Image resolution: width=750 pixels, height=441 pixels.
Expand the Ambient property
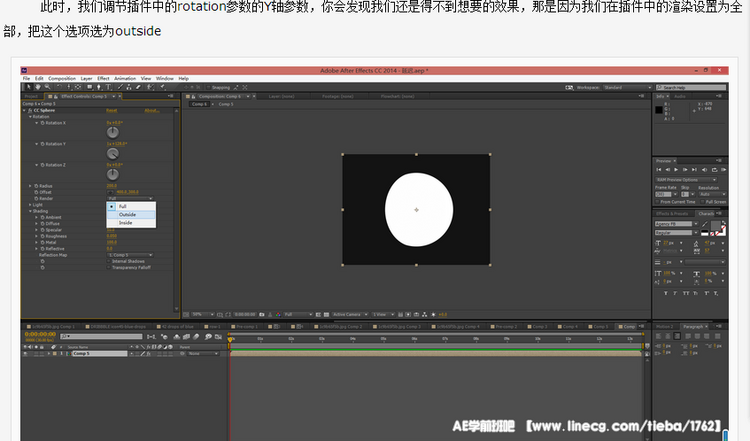pos(36,217)
